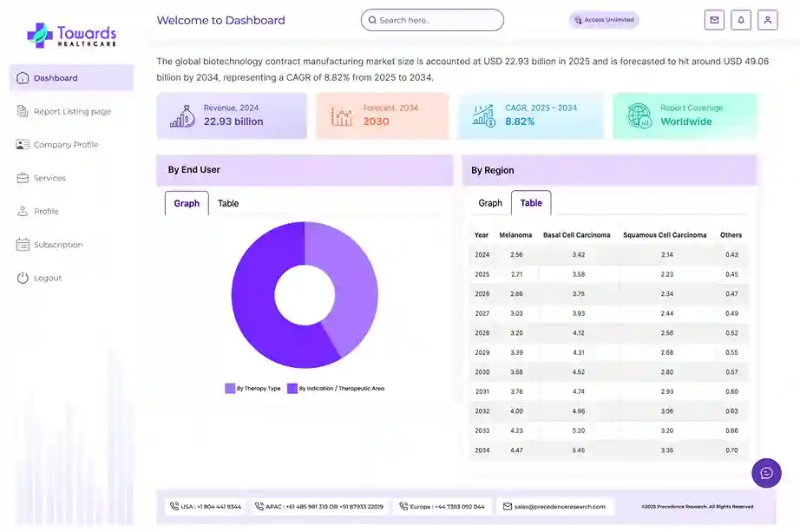
Task: Open Company Profile from sidebar
Action: 65,145
